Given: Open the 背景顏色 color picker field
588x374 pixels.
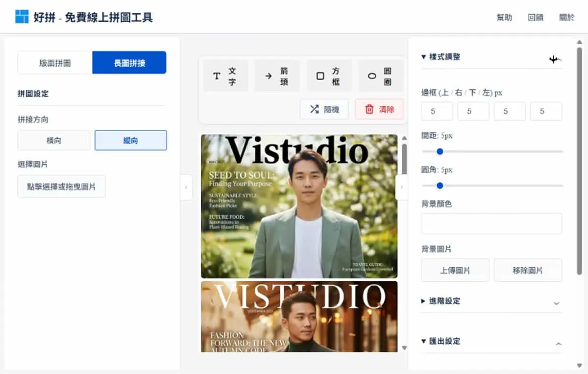Looking at the screenshot, I should (x=491, y=224).
